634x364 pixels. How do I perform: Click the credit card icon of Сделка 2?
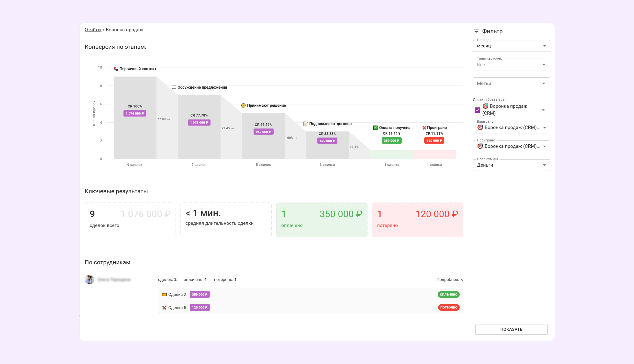click(x=164, y=295)
